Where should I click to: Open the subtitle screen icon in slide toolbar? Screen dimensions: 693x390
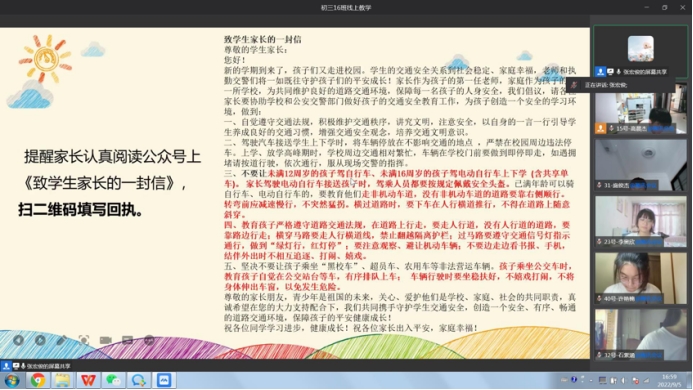click(x=127, y=340)
